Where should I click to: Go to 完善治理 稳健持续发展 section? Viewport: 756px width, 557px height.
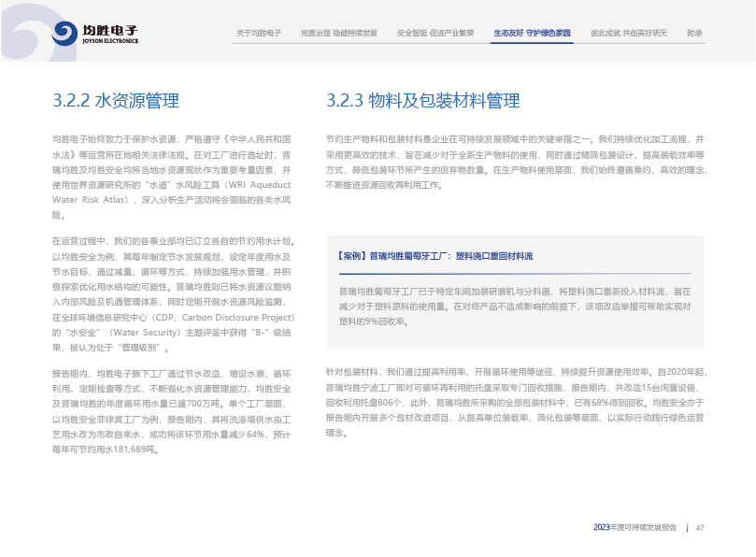tap(339, 33)
